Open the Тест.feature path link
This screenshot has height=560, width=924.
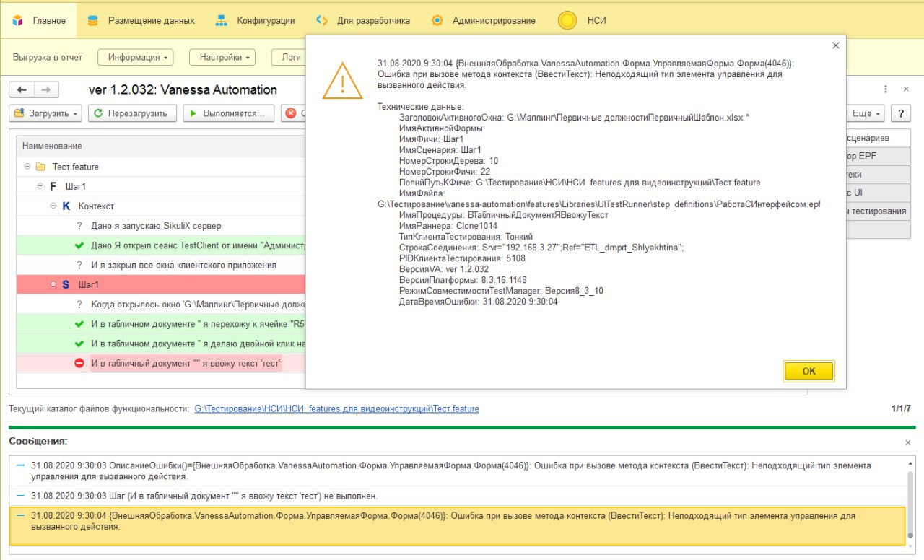pyautogui.click(x=336, y=409)
